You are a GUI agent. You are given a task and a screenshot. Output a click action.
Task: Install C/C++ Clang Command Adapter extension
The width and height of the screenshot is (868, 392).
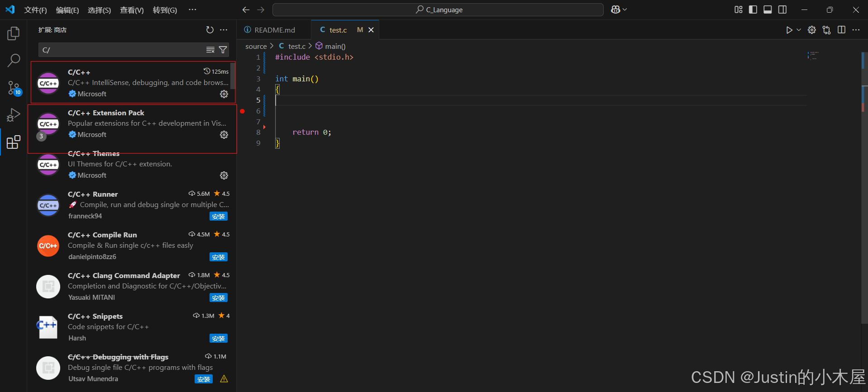[219, 298]
